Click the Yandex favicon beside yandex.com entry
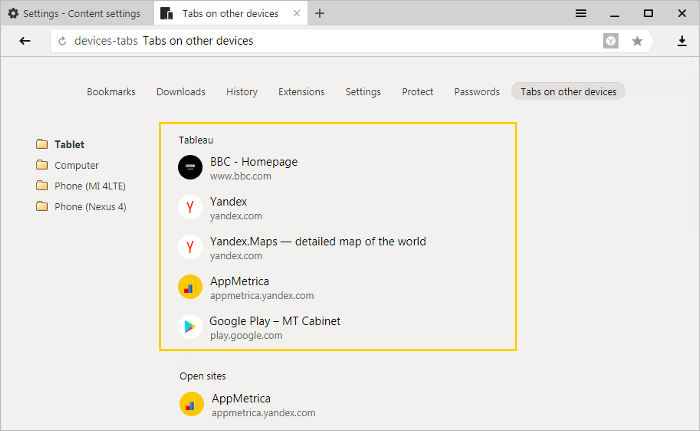This screenshot has width=700, height=431. [x=190, y=207]
